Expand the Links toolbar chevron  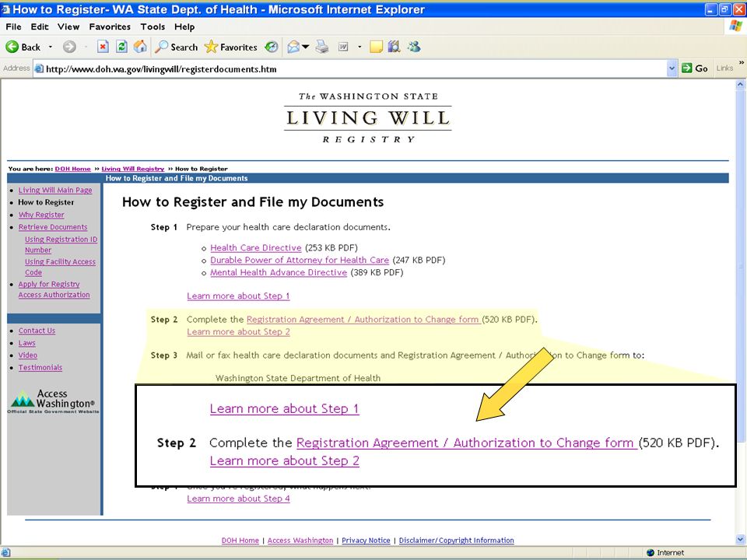(741, 63)
